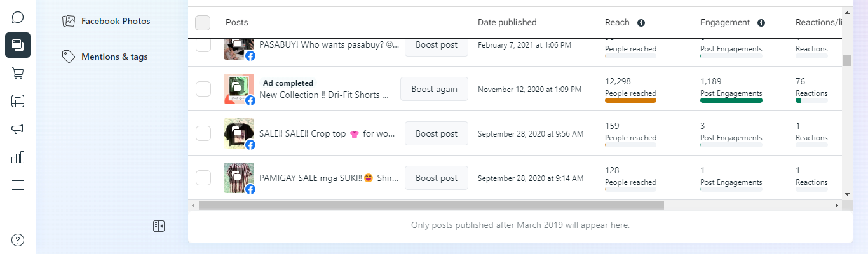Click Boost post for PASABUY post
Screen dimensions: 868x254
436,45
